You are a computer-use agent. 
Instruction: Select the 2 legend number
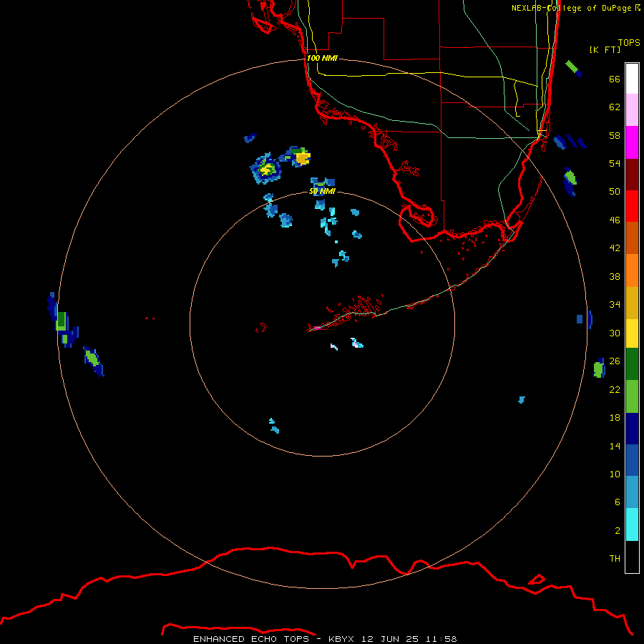click(617, 531)
